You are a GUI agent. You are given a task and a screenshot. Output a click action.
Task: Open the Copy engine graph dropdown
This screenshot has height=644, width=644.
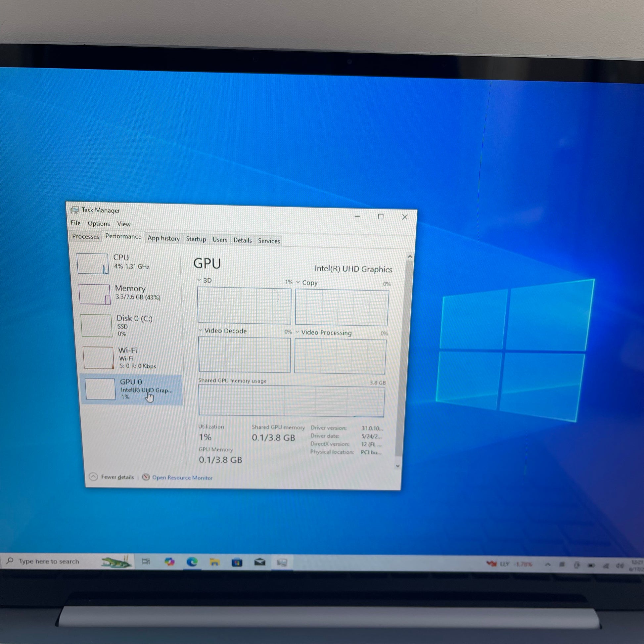(298, 282)
